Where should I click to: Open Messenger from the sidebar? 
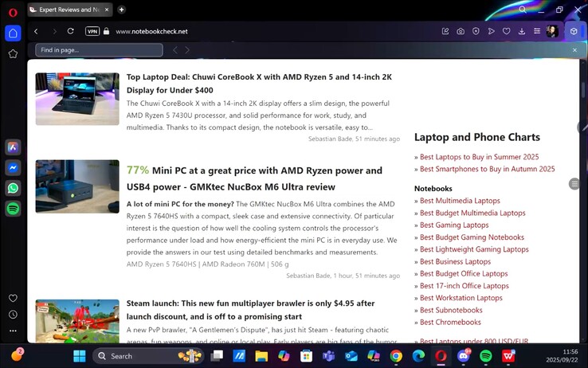tap(13, 168)
